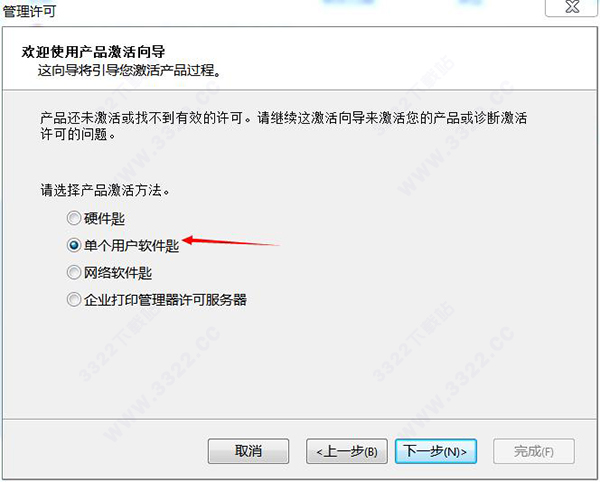The image size is (600, 482).
Task: Select the 硬件匙 radio button
Action: click(73, 218)
